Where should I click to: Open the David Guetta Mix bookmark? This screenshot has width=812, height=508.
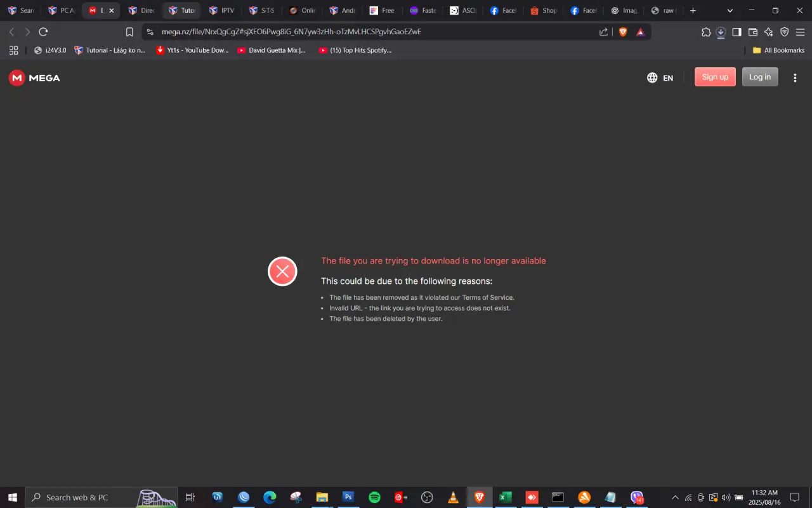(272, 50)
